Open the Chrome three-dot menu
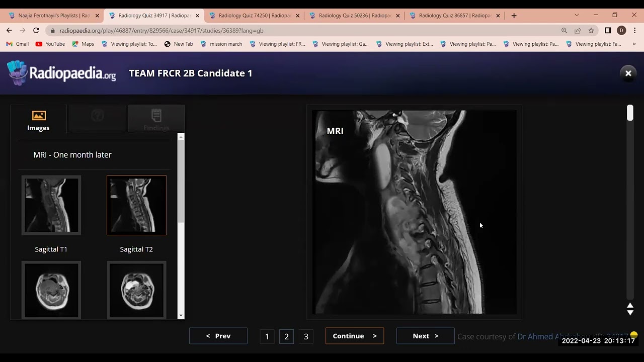 (635, 31)
